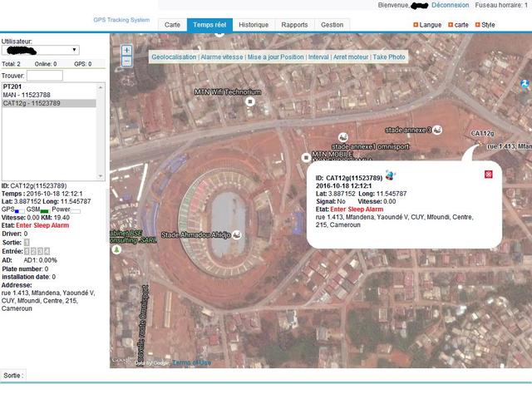Click the MTN Wifi Technorium map marker
This screenshot has width=532, height=399.
[x=250, y=101]
